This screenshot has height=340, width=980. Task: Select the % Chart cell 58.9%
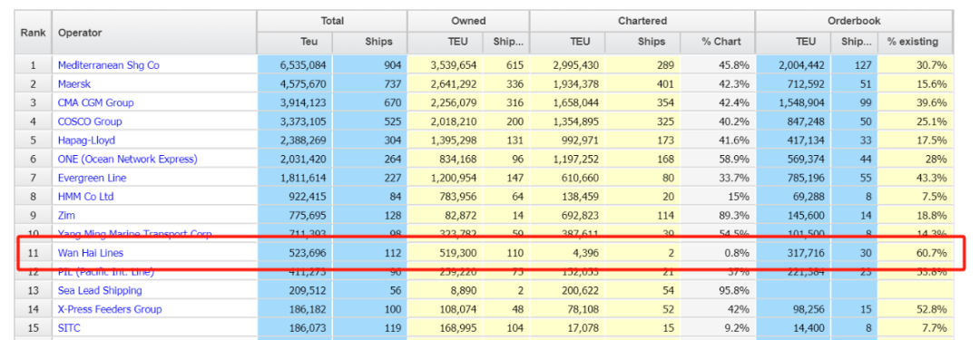718,159
